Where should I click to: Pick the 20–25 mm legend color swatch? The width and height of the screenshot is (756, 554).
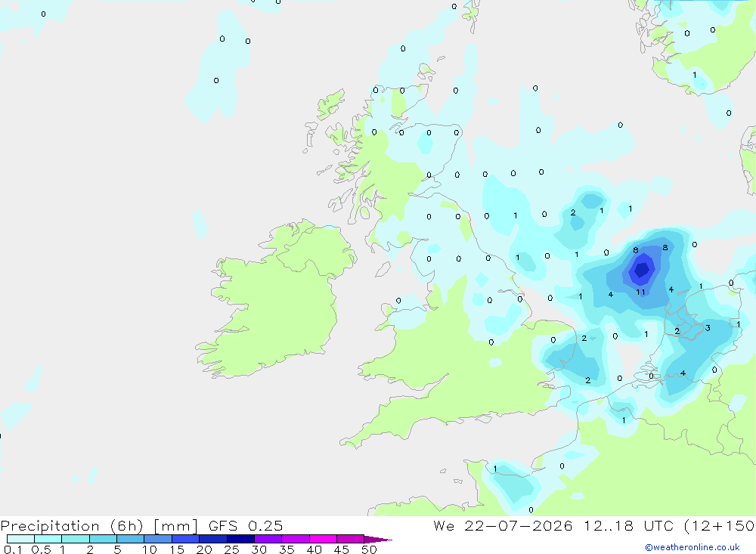click(213, 539)
